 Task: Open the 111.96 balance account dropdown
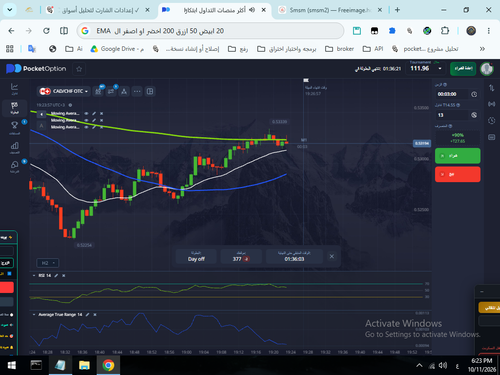(x=426, y=68)
